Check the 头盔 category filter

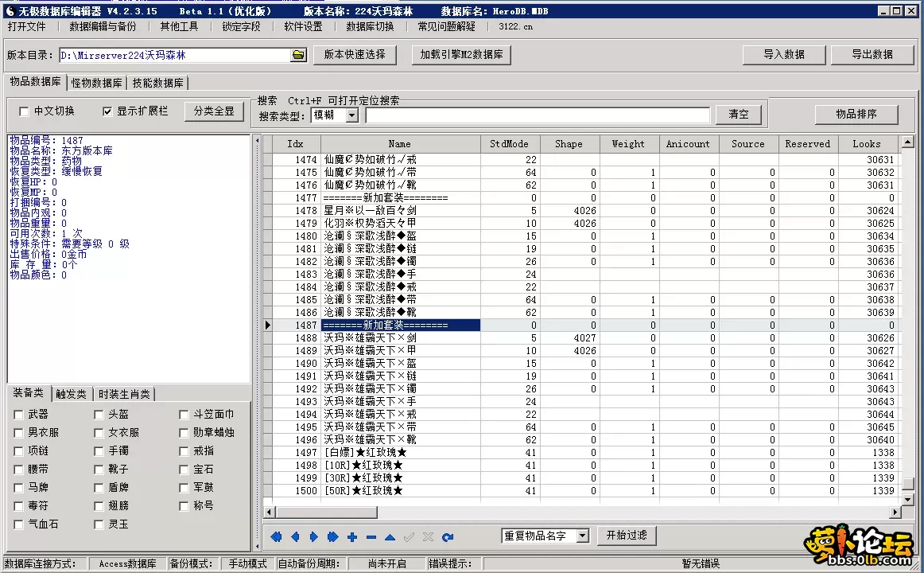click(x=99, y=415)
